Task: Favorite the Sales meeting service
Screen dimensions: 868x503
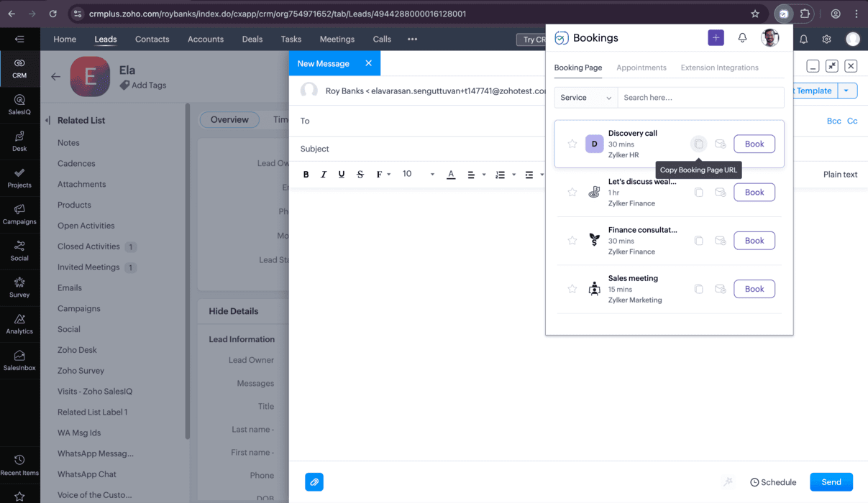Action: (572, 289)
